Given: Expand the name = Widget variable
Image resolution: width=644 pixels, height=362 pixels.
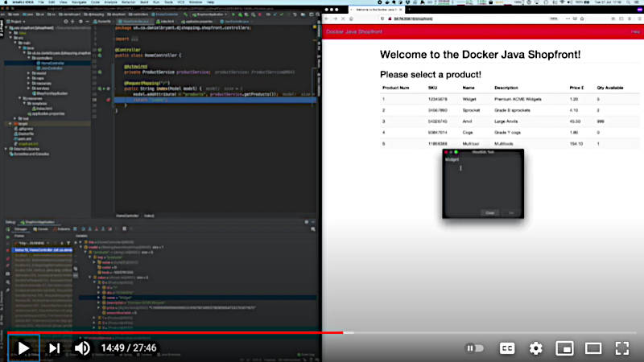Looking at the screenshot, I should tap(99, 298).
